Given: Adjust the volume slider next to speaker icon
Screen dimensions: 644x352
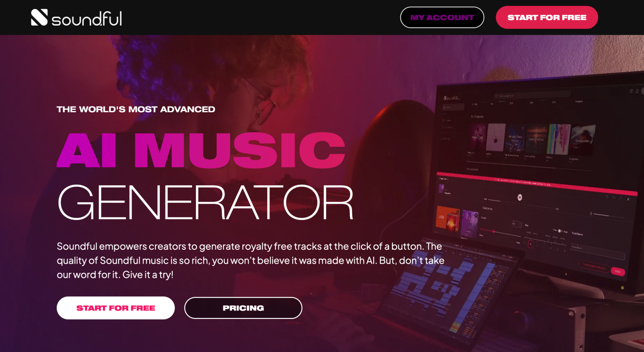Looking at the screenshot, I should pyautogui.click(x=608, y=216).
